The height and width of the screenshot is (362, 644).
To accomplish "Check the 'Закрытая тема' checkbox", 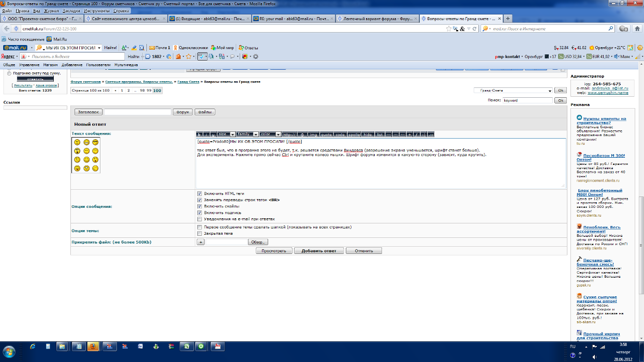I will (x=199, y=233).
